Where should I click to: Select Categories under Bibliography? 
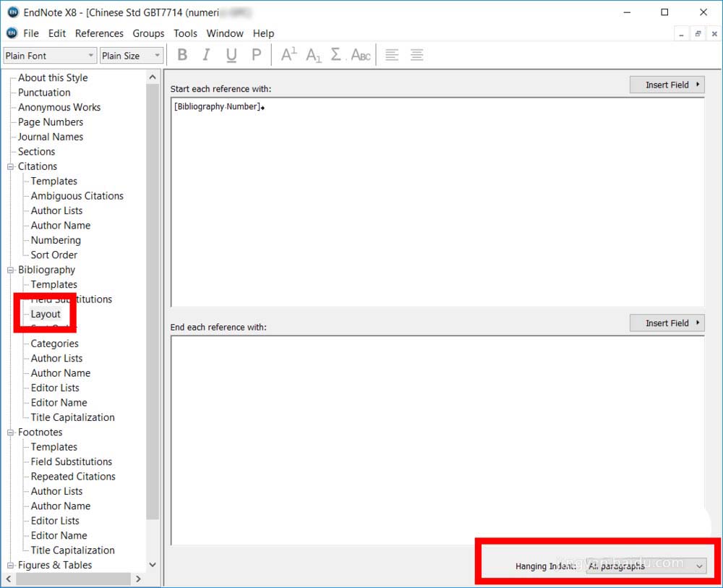coord(54,343)
